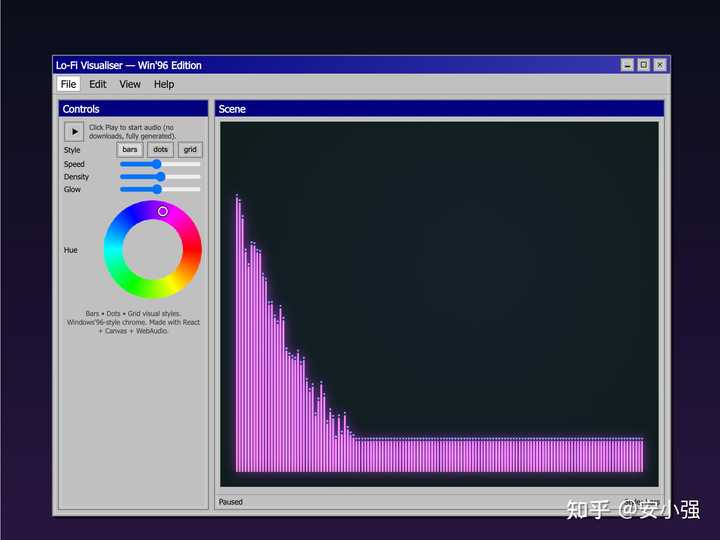720x540 pixels.
Task: Click the white hue selector handle
Action: point(163,211)
